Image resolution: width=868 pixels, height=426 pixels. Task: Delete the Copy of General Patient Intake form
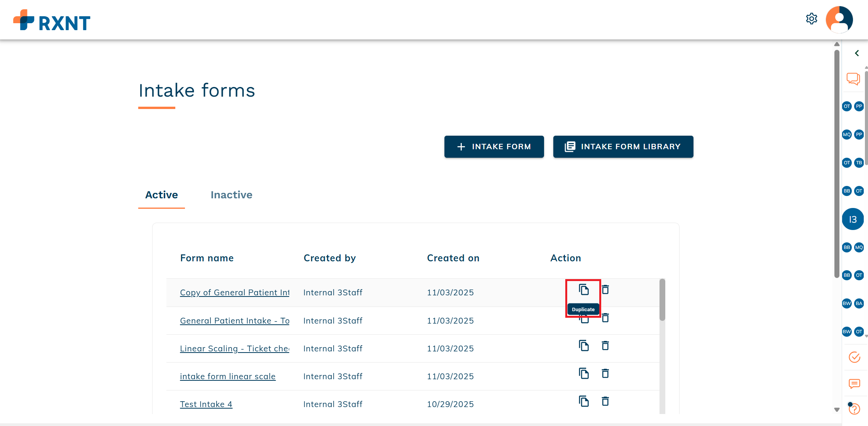pyautogui.click(x=605, y=290)
